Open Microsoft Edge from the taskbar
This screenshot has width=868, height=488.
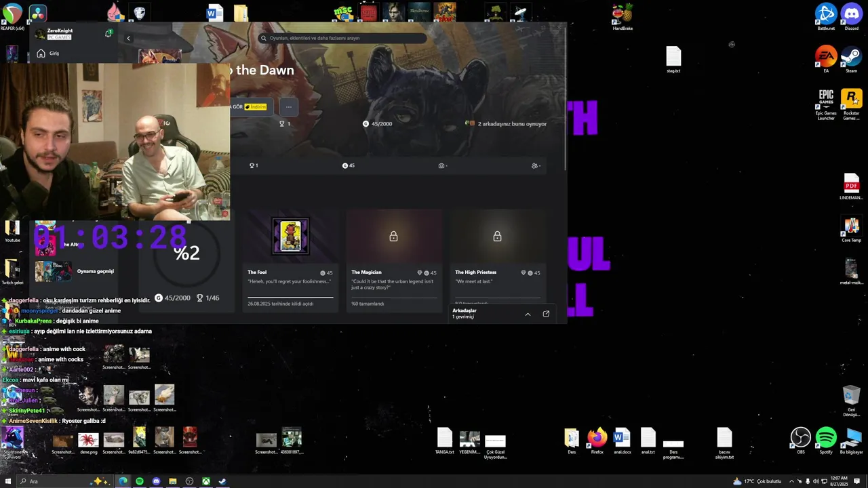point(123,481)
